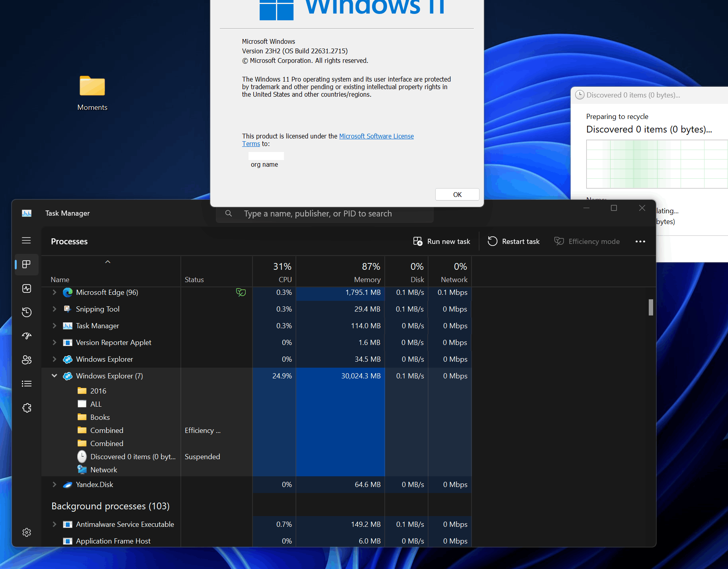Expand the Antimalware Service Executable row
728x569 pixels.
tap(55, 524)
